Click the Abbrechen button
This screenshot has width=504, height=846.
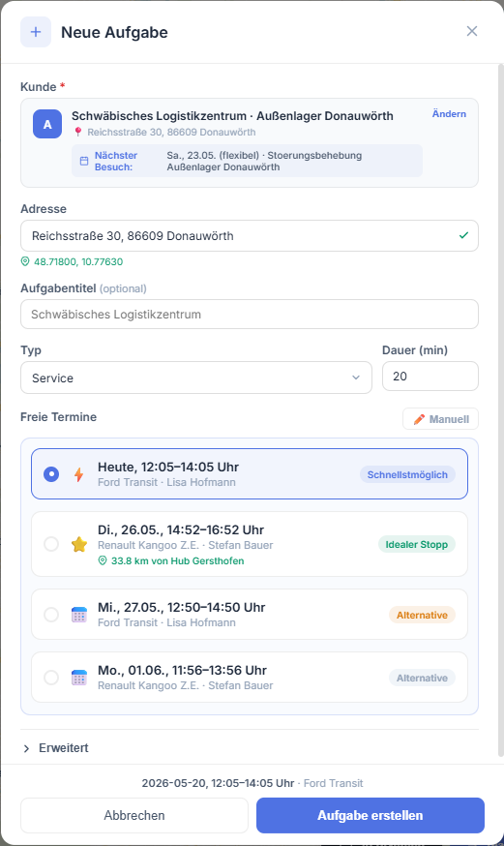pos(134,815)
